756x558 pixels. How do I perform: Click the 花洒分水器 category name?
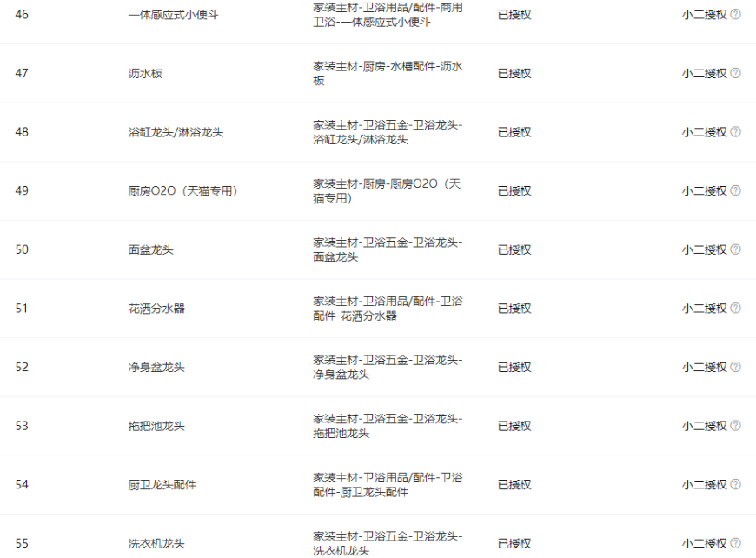(x=156, y=309)
